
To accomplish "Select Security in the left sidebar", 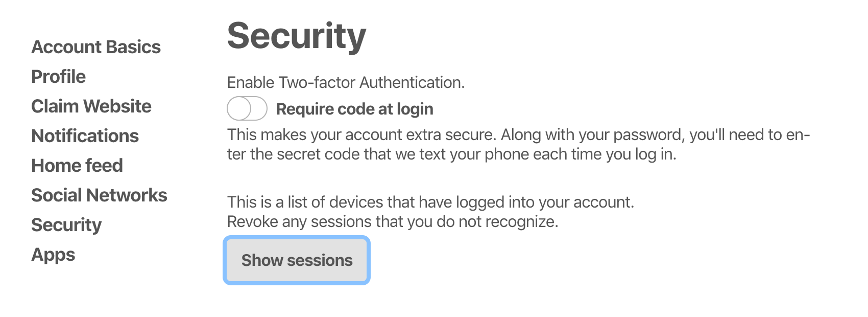I will pyautogui.click(x=66, y=225).
